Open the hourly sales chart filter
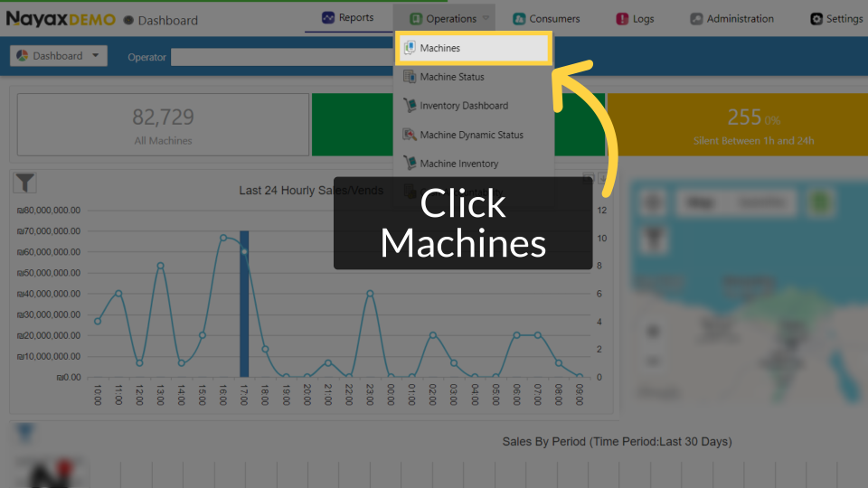This screenshot has height=488, width=868. point(25,183)
